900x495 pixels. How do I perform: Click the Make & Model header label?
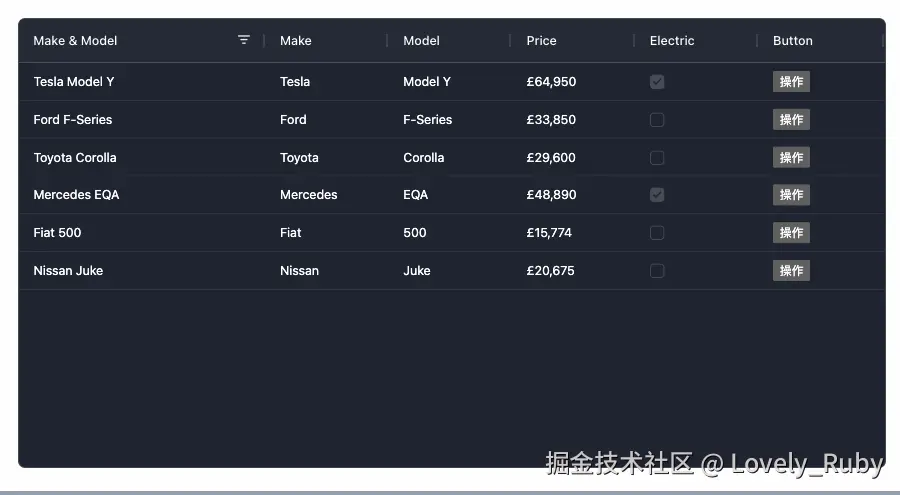click(75, 41)
